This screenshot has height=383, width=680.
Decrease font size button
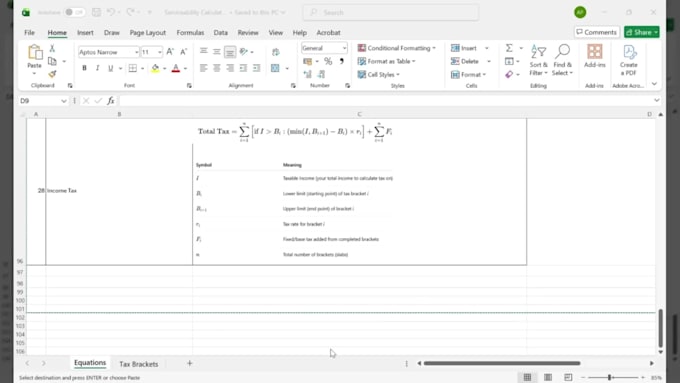tap(183, 52)
